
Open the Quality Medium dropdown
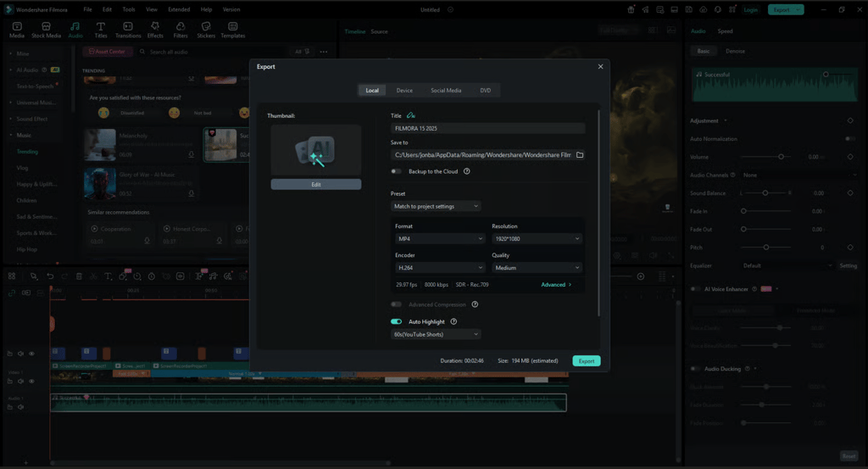point(537,267)
